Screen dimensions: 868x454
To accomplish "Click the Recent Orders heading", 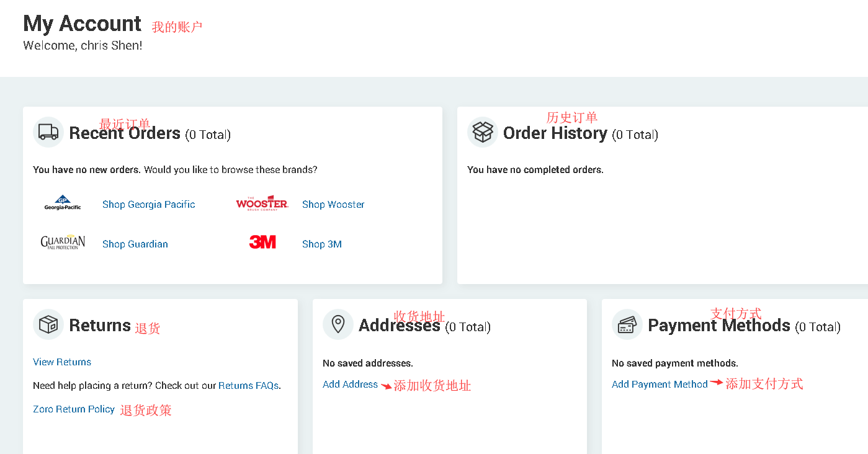I will 125,133.
